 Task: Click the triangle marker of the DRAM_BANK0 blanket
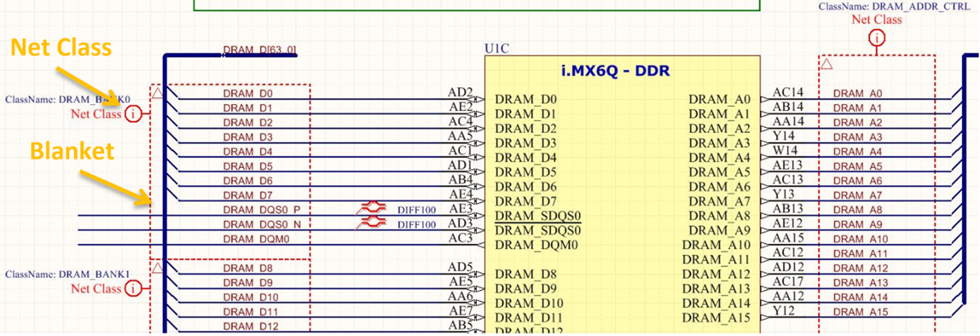[158, 92]
